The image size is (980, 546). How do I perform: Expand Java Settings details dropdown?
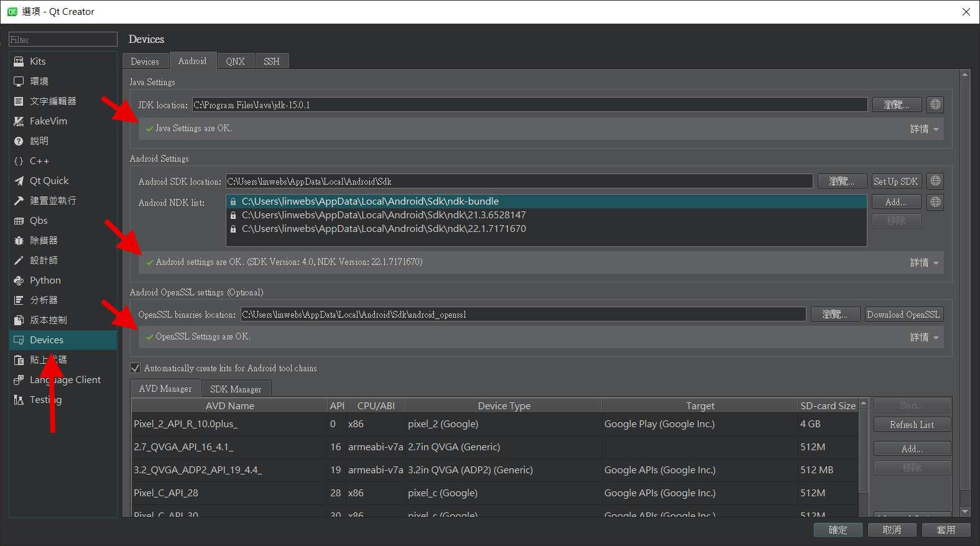click(924, 129)
